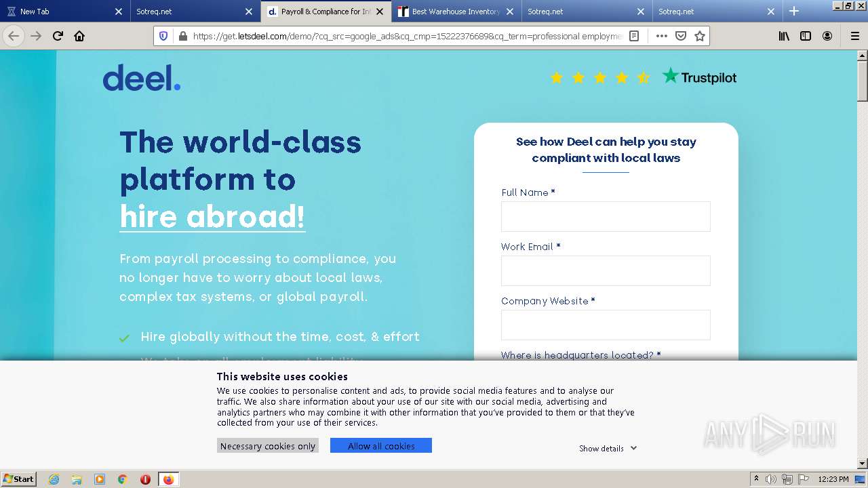868x488 pixels.
Task: Open the media player taskbar icon
Action: point(100,479)
